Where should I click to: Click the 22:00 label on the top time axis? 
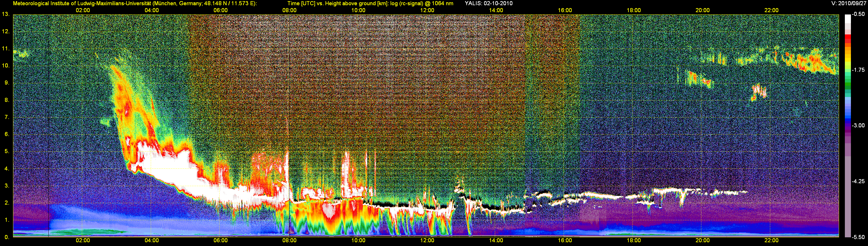[x=771, y=10]
